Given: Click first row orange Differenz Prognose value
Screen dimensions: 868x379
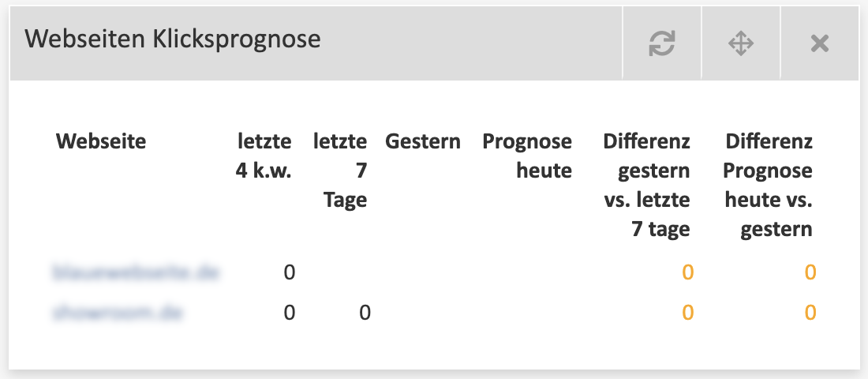Looking at the screenshot, I should tap(810, 272).
